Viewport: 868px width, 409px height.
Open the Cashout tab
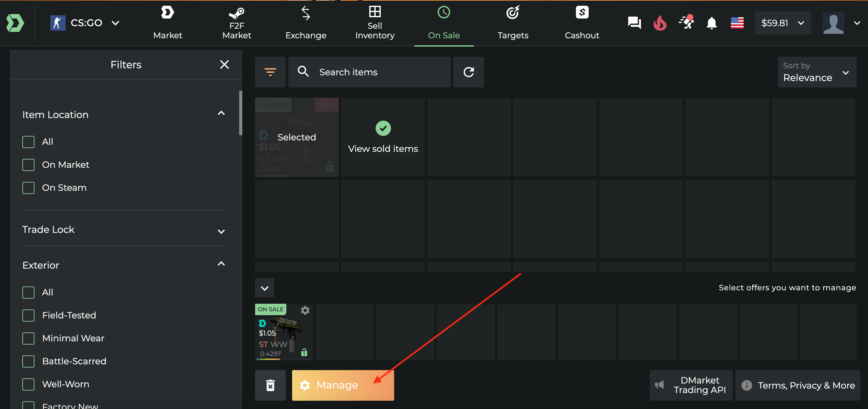582,23
